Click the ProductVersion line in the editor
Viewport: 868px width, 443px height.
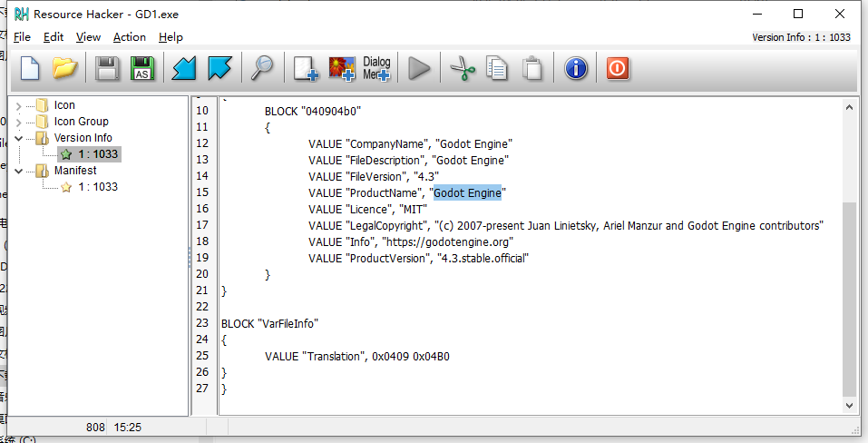click(418, 258)
